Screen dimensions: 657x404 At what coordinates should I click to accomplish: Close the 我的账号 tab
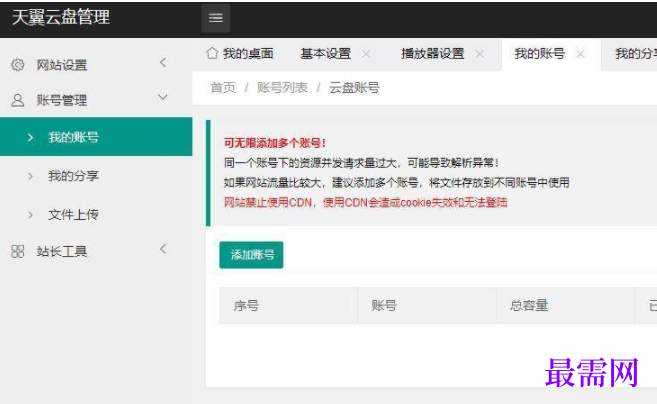coord(580,54)
